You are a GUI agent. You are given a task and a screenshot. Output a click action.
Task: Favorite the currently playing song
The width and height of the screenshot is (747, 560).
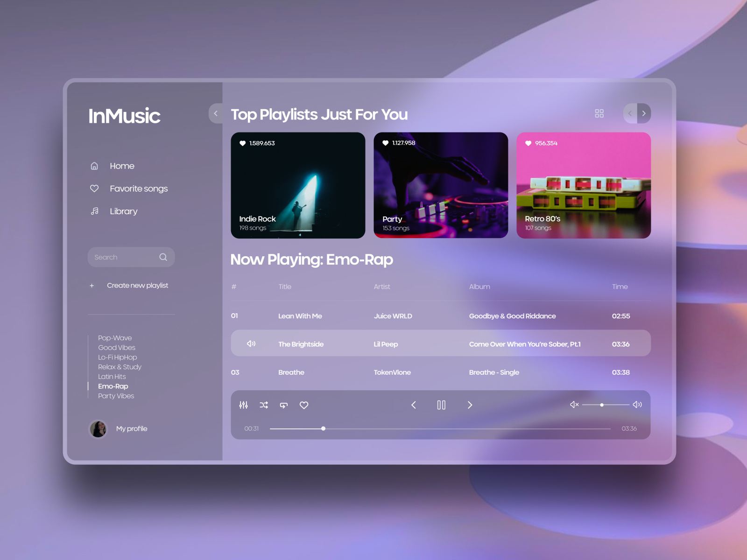(x=303, y=405)
